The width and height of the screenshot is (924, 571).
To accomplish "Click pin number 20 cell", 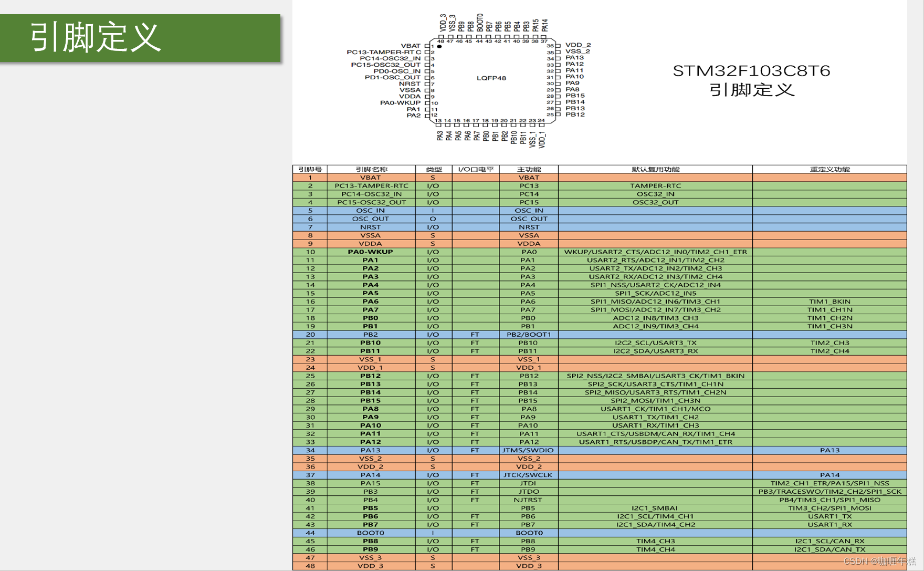I will click(310, 335).
